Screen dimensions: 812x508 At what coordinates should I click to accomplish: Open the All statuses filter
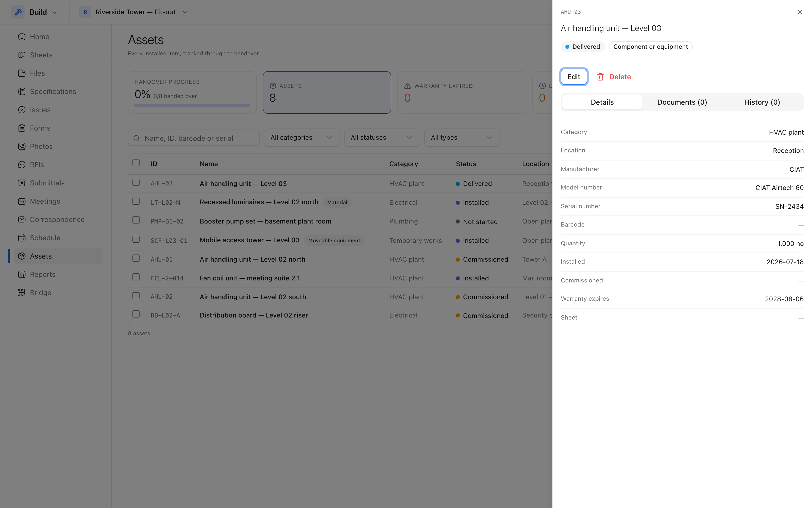pos(382,138)
